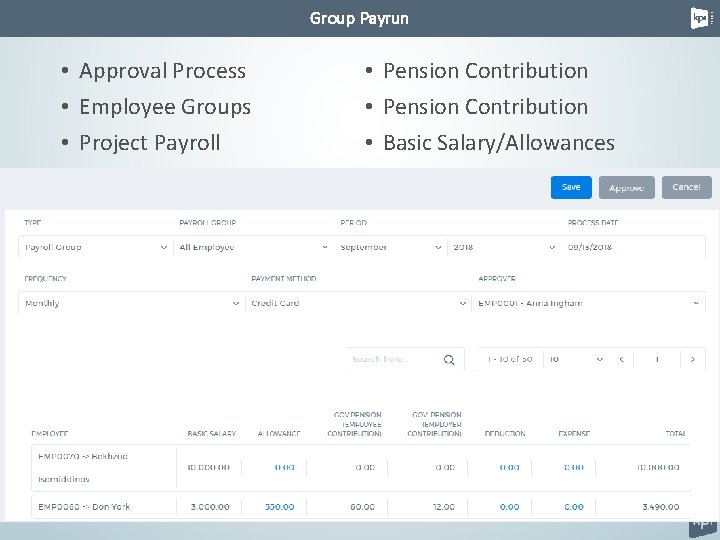This screenshot has height=540, width=720.
Task: Go to the previous page arrow
Action: point(621,359)
